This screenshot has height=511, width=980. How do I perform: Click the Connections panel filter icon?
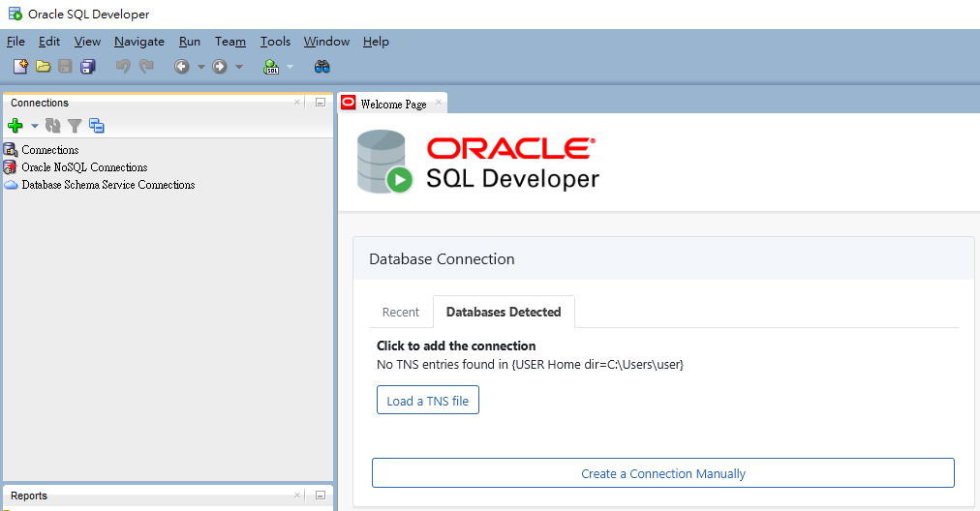tap(75, 126)
